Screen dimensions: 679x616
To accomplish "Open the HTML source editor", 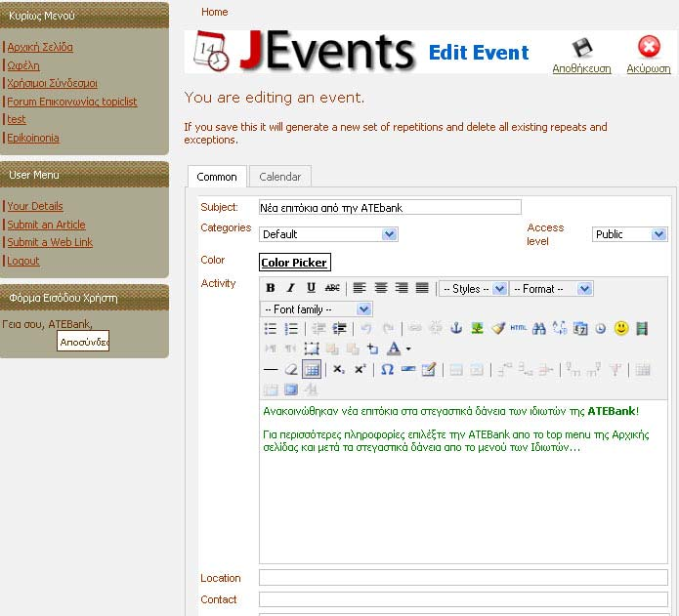I will [519, 328].
